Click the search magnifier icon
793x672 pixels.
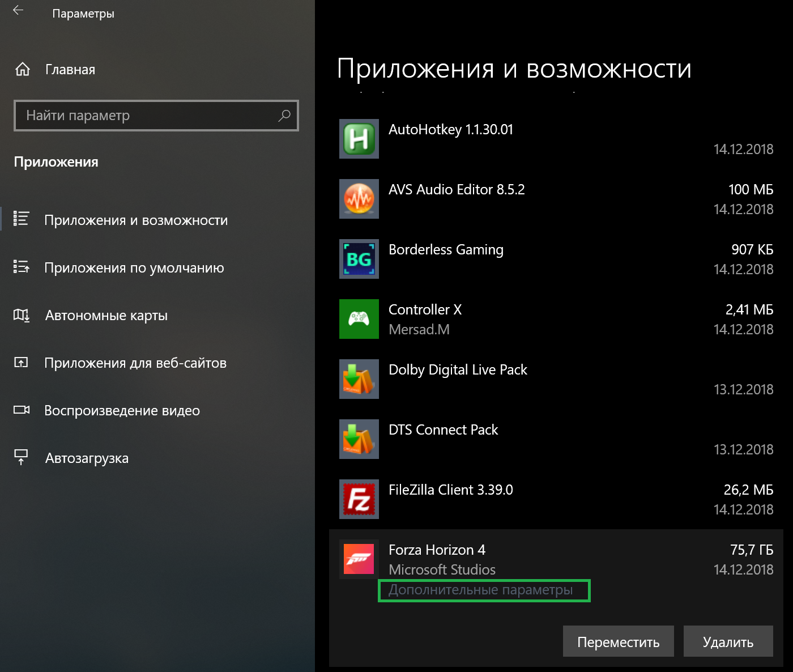[284, 116]
